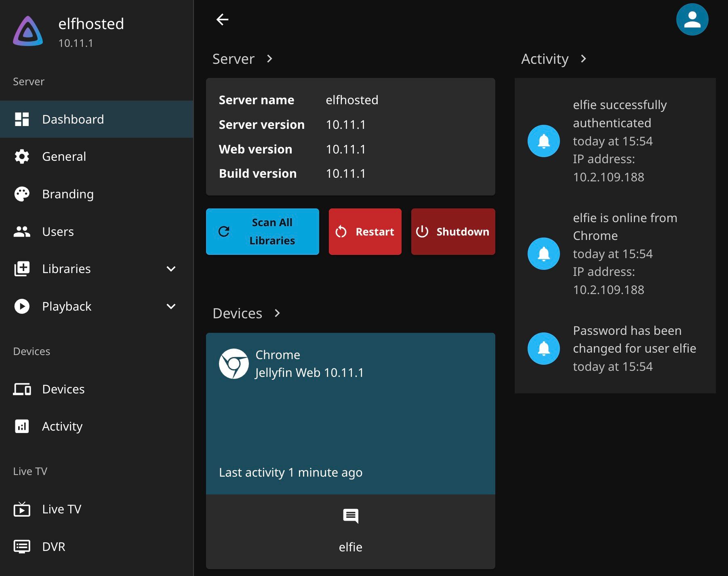
Task: Click 'elfie is online from Chrome' activity text
Action: pyautogui.click(x=625, y=227)
